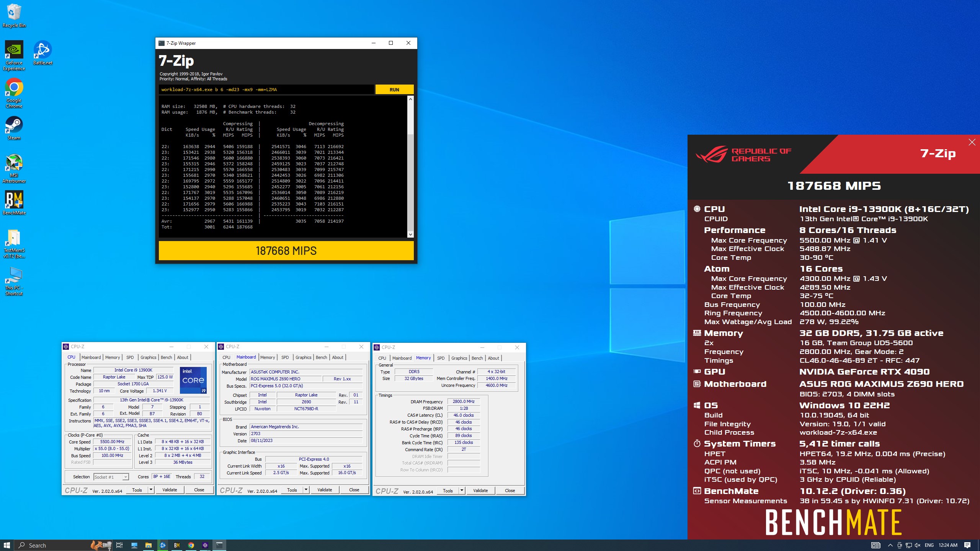
Task: Open the Windows Start menu
Action: pos(7,545)
